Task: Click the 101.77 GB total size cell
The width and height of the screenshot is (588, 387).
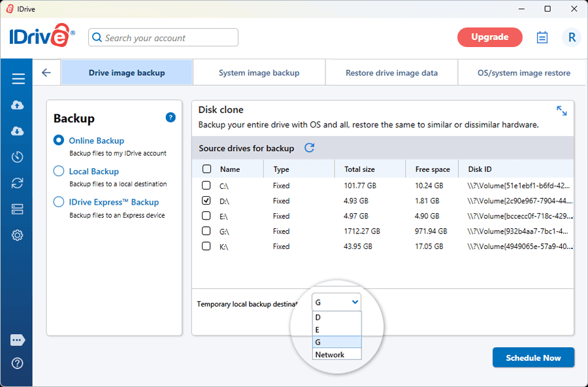Action: click(360, 186)
